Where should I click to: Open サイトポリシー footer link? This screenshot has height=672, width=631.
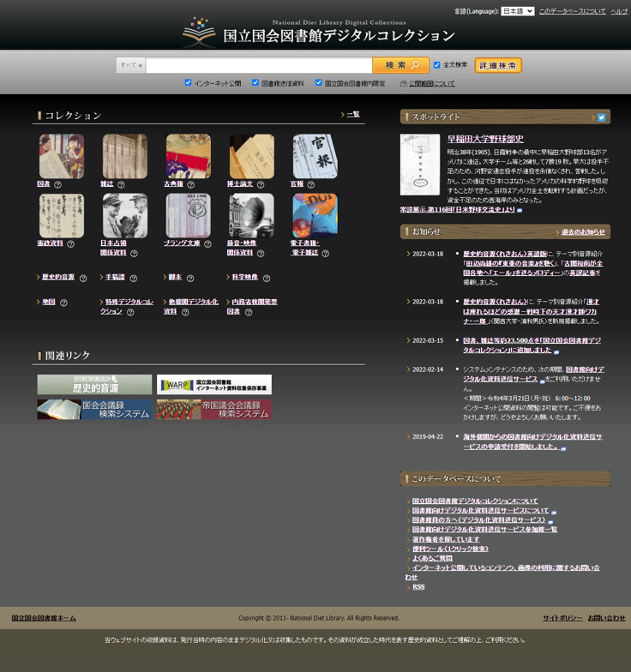click(562, 618)
